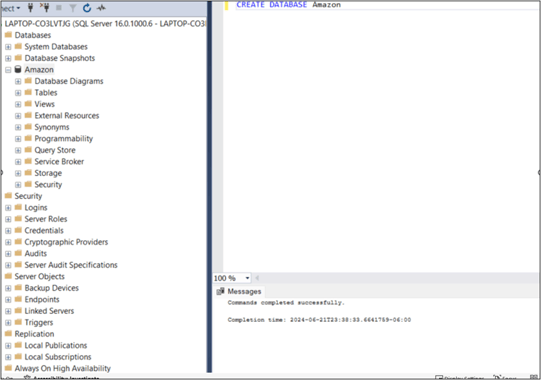The width and height of the screenshot is (541, 380).
Task: Expand the Backup Devices node
Action: click(8, 288)
